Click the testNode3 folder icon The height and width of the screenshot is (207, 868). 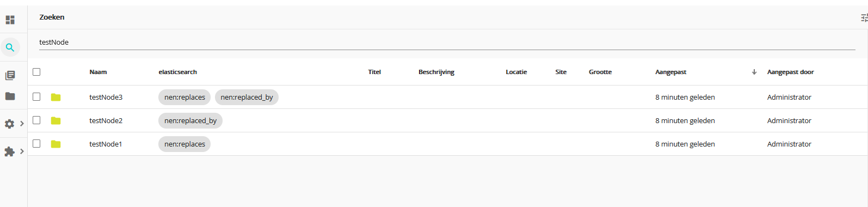pos(56,98)
